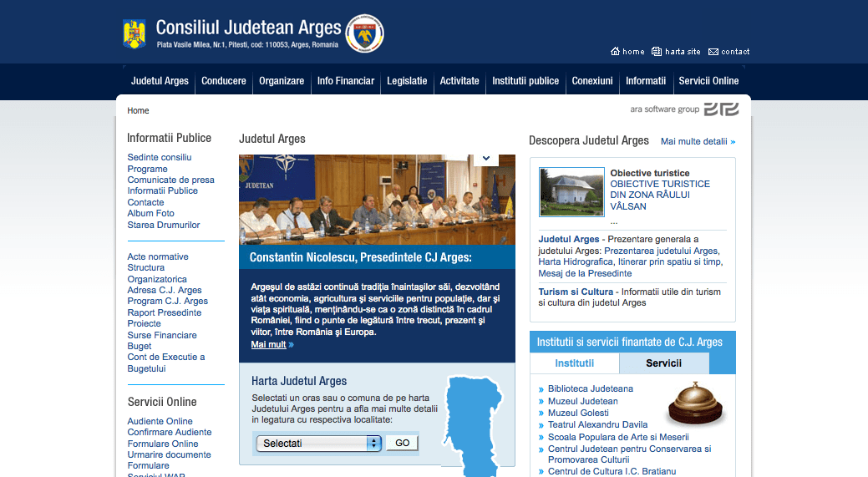Open Proiecte link in sidebar
868x477 pixels.
[x=144, y=324]
